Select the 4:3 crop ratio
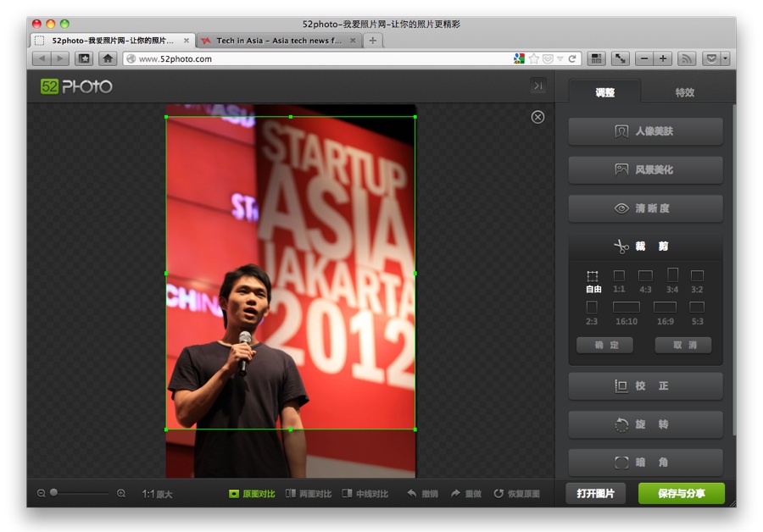Viewport: 763px width, 532px height. pyautogui.click(x=645, y=282)
